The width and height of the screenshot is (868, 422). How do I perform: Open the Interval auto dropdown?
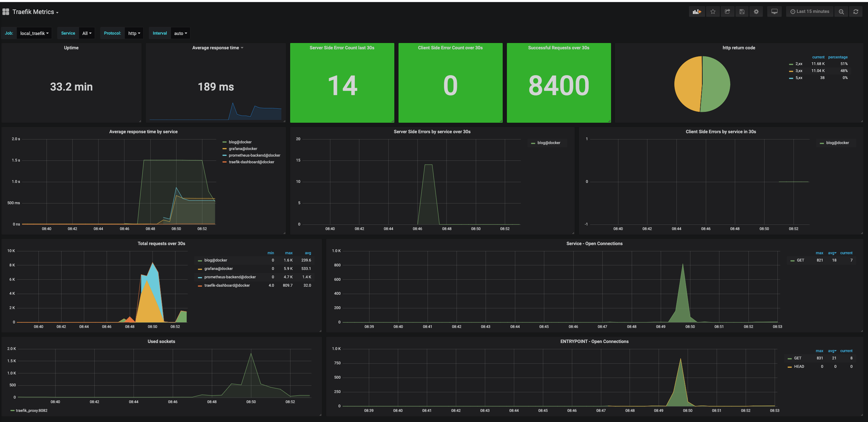[x=180, y=33]
